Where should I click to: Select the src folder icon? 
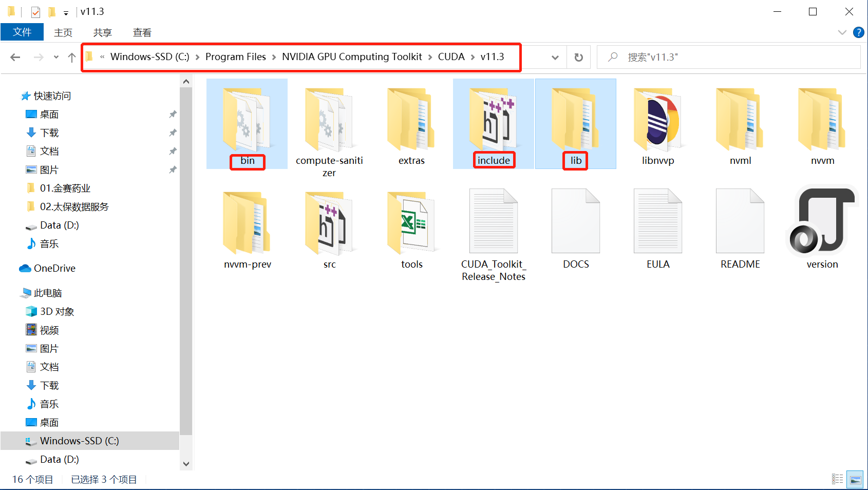(329, 223)
